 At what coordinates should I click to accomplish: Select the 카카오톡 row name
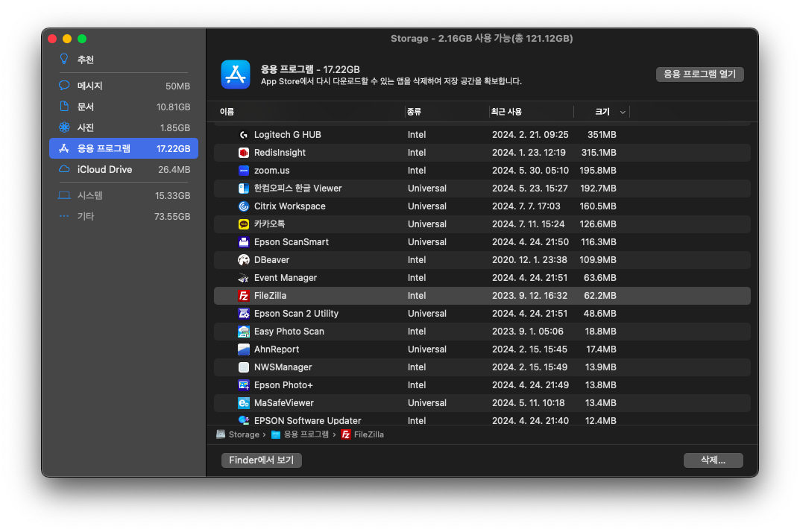point(269,224)
